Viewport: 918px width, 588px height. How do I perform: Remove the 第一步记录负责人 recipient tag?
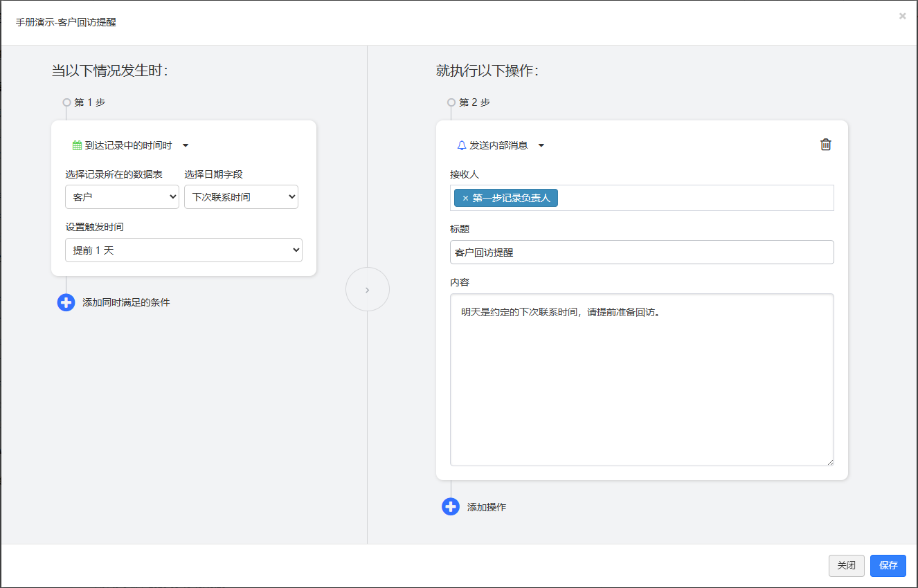(465, 198)
